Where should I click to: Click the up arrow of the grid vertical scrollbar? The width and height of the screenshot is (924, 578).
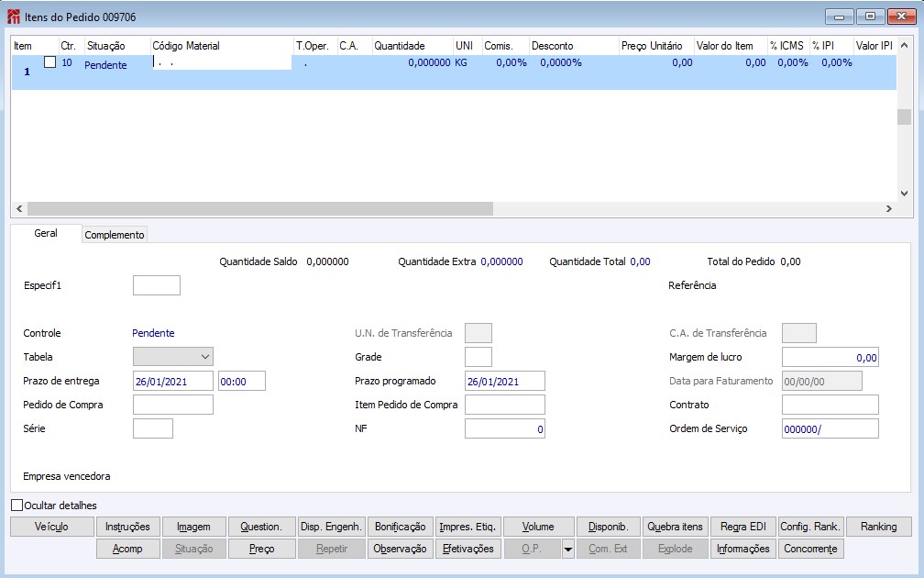coord(904,46)
